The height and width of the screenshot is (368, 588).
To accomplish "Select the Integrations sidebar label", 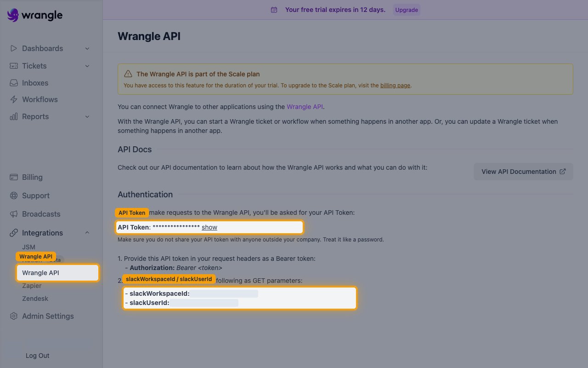I will click(x=43, y=233).
